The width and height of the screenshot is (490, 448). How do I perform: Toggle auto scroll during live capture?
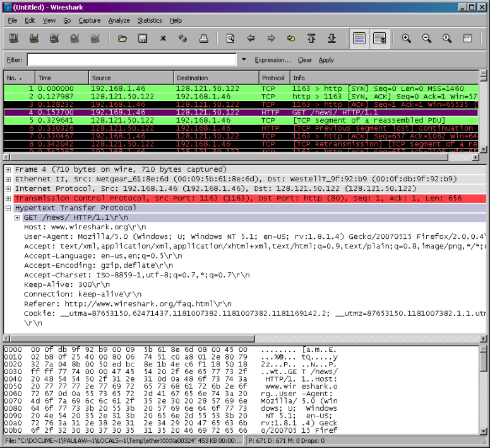click(x=379, y=39)
